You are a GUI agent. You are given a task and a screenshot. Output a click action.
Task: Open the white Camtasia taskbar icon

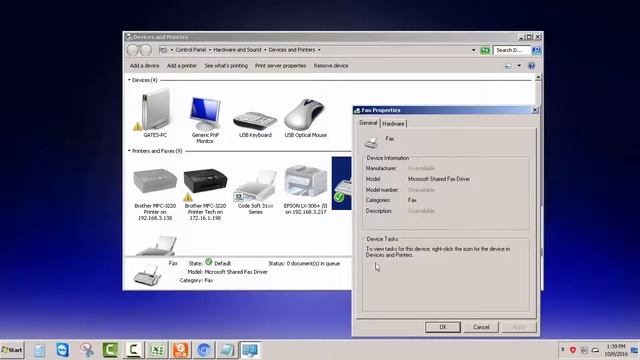pyautogui.click(x=133, y=350)
